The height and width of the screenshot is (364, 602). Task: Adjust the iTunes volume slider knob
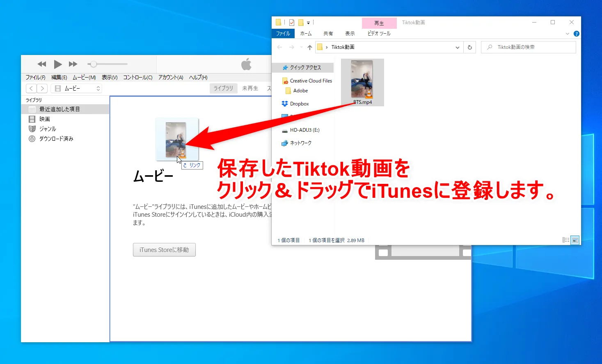(x=94, y=64)
